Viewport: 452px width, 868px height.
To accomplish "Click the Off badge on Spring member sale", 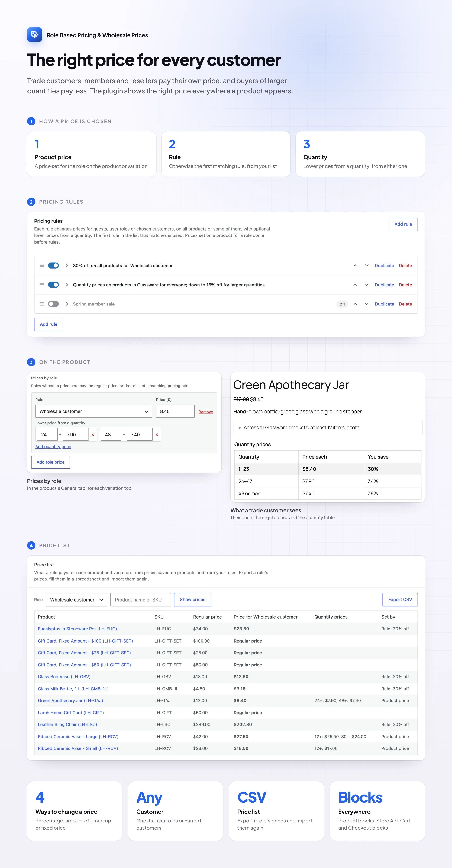I will [342, 304].
